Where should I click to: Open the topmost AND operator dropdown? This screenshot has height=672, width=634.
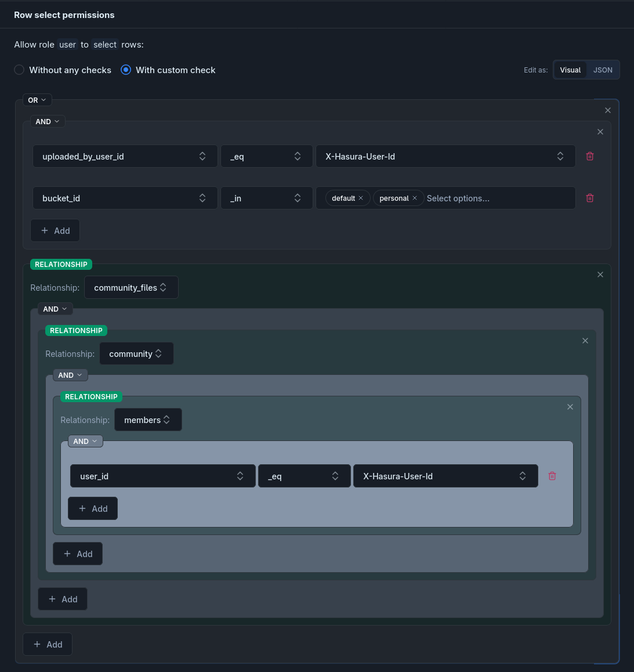coord(48,122)
